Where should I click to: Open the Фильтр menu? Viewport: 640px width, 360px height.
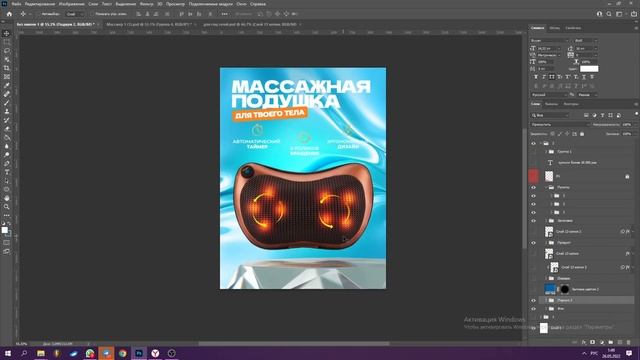tap(147, 4)
